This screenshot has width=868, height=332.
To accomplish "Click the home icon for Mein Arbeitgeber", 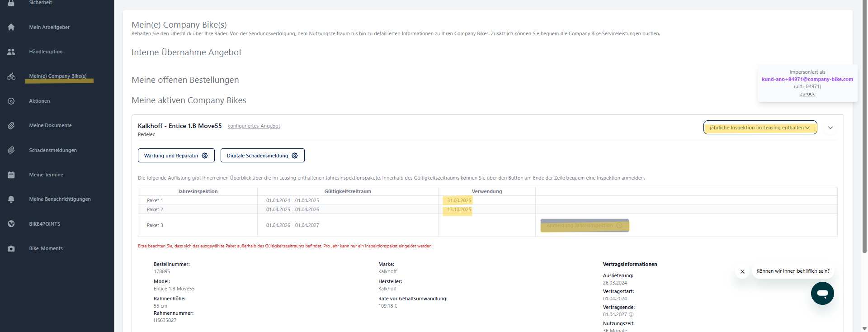I will [x=11, y=27].
